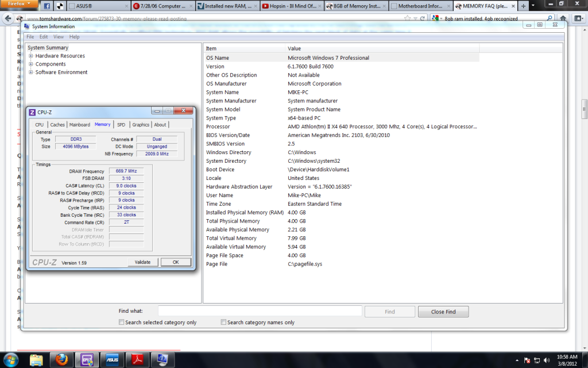Viewport: 588px width, 368px height.
Task: Select the BIOS Version/Date row
Action: pyautogui.click(x=342, y=135)
